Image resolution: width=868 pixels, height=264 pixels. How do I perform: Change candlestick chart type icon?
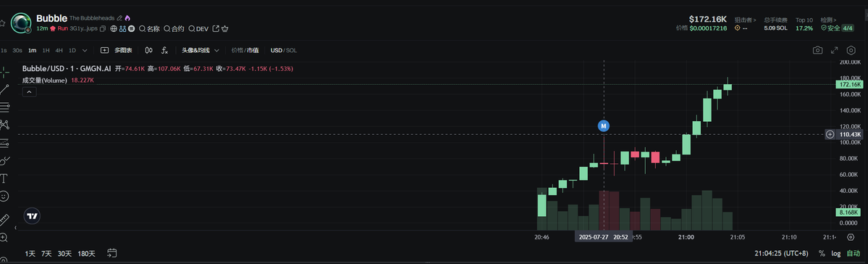pos(148,51)
